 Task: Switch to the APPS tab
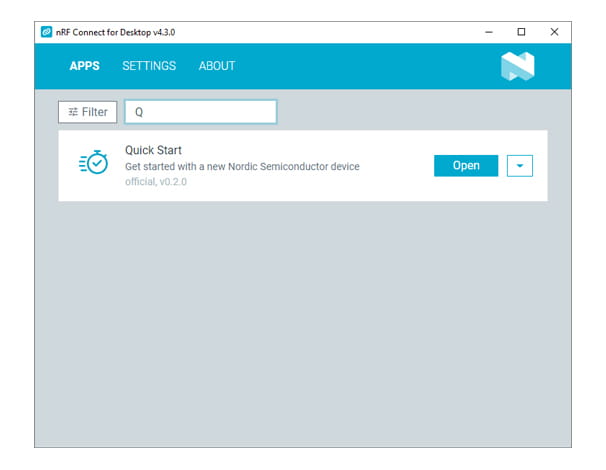pyautogui.click(x=84, y=66)
